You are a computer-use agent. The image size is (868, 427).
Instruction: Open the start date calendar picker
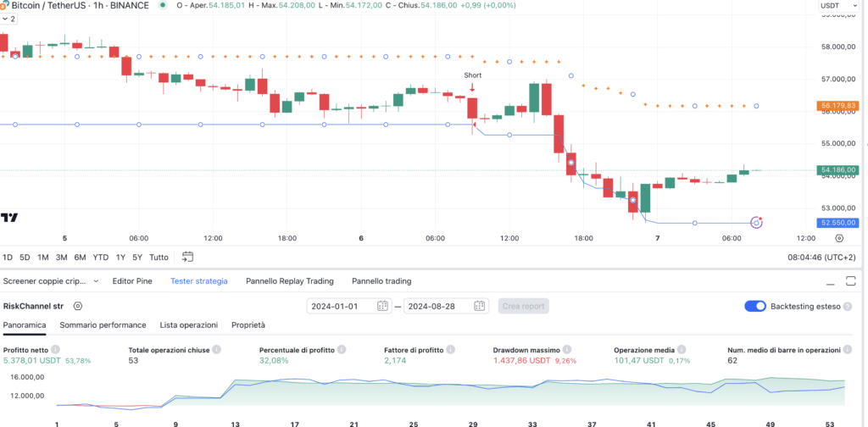[x=382, y=306]
